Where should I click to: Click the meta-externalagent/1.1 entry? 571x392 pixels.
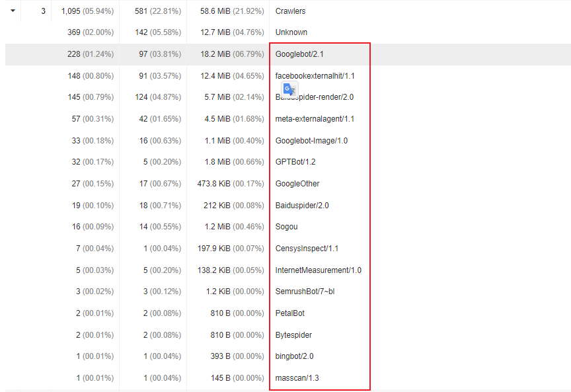pos(315,119)
